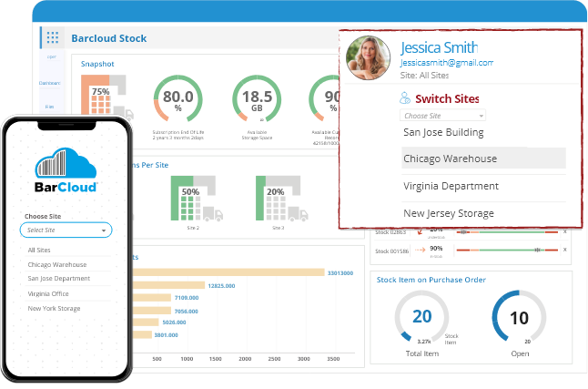This screenshot has width=588, height=389.
Task: Click the arrow icon beside 90% stock
Action: [420, 250]
